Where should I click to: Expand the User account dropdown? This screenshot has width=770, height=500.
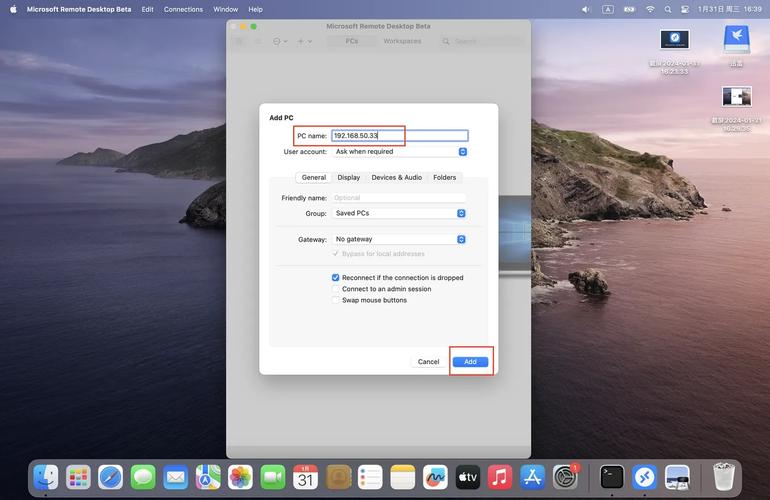(400, 152)
